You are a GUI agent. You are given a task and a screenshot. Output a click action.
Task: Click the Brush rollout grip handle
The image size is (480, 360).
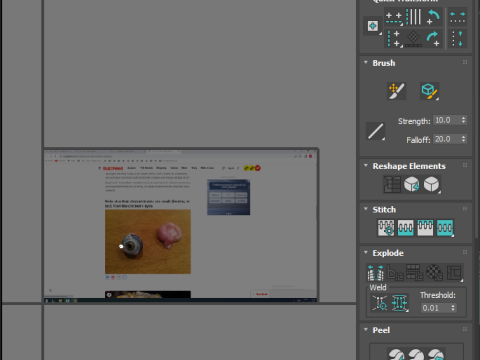[x=465, y=62]
